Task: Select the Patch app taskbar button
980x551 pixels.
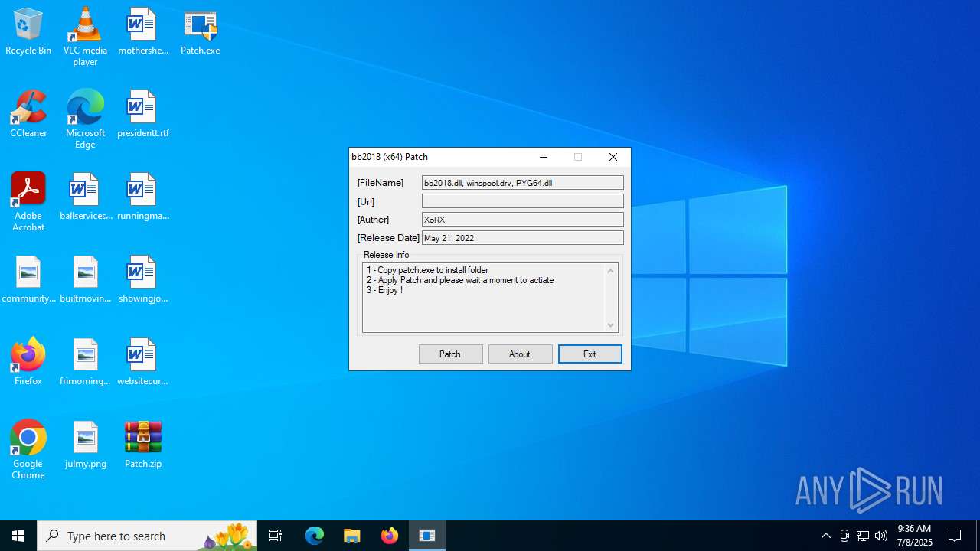Action: tap(427, 536)
